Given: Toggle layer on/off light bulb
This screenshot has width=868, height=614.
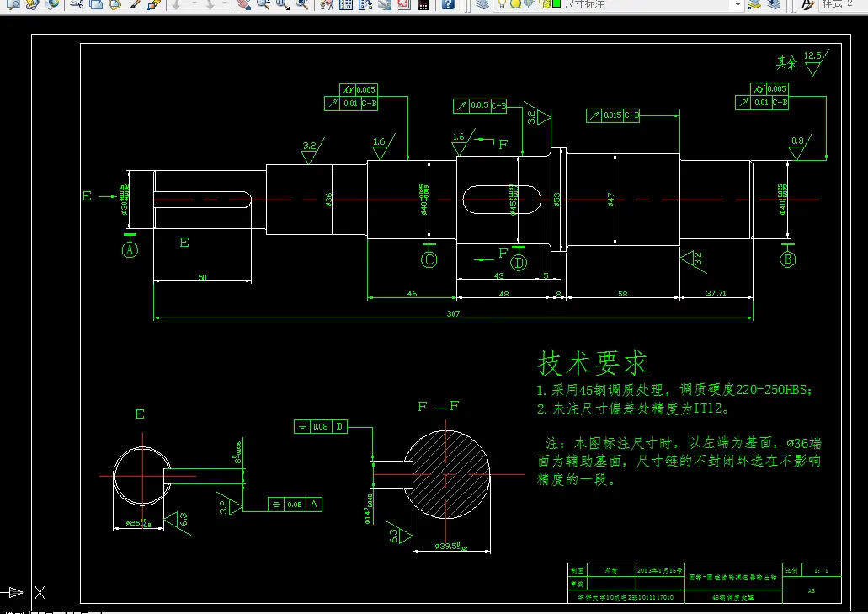Looking at the screenshot, I should pos(502,3).
